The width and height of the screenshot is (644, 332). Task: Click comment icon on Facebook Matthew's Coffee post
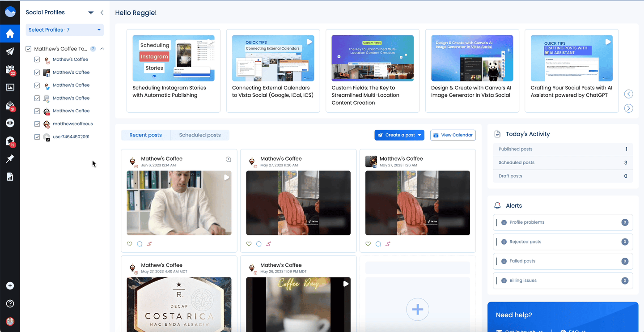(x=378, y=244)
